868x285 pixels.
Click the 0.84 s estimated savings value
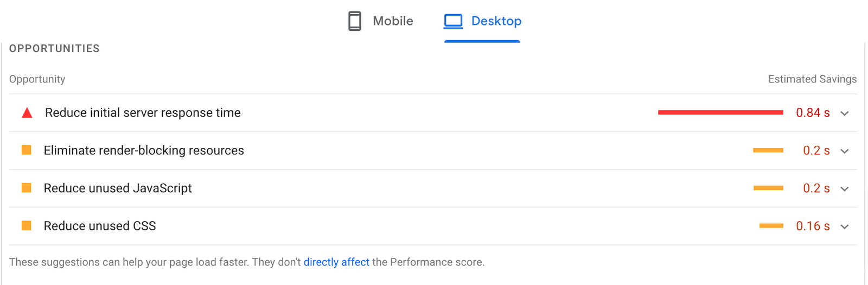click(813, 113)
